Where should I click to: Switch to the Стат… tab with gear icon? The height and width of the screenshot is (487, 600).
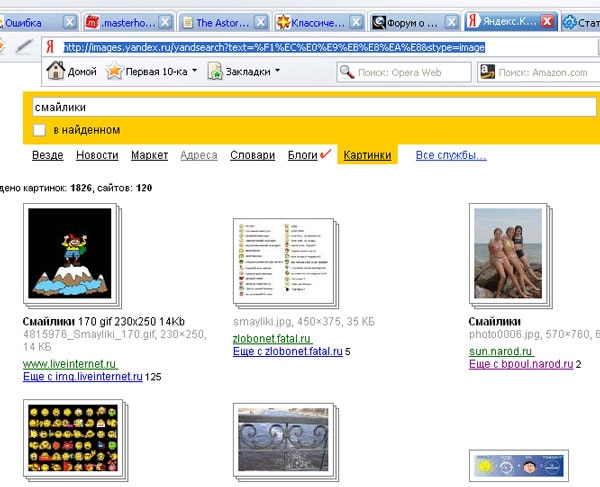(x=580, y=23)
